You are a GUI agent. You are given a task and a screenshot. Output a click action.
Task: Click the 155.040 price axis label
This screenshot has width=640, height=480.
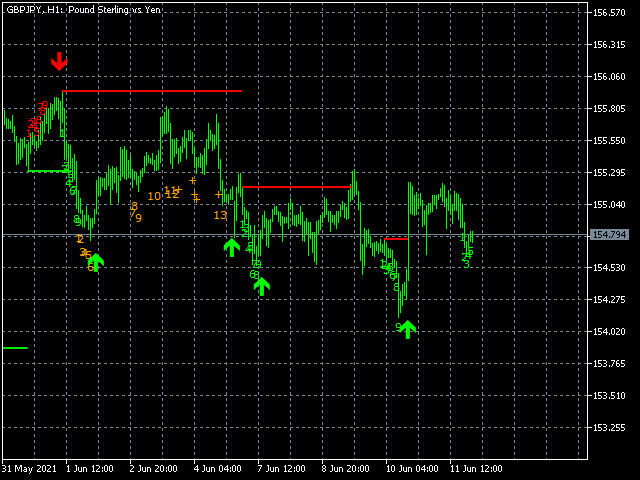point(609,204)
